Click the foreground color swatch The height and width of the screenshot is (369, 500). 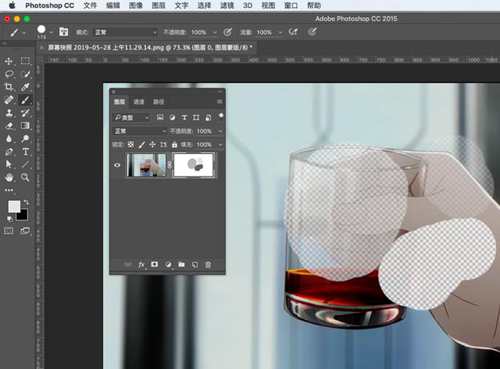(x=14, y=207)
